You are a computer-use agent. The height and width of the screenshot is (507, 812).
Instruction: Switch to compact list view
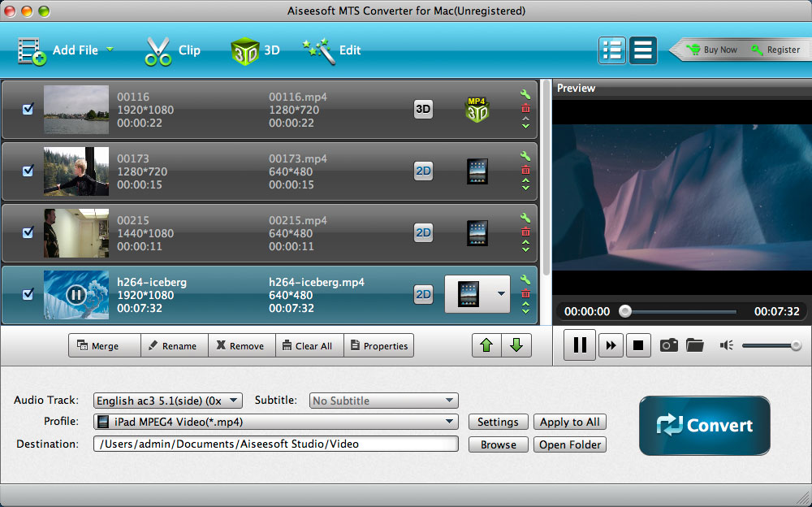pos(643,50)
